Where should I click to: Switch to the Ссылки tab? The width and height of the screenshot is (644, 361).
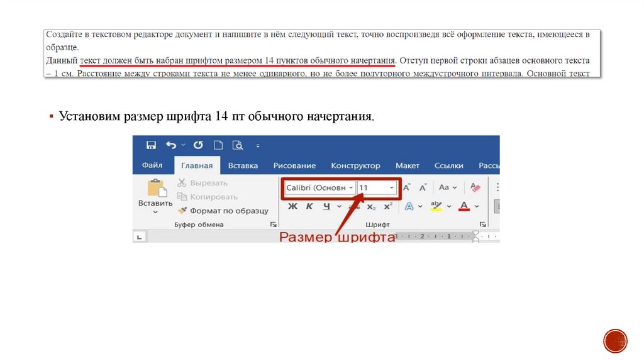(449, 165)
